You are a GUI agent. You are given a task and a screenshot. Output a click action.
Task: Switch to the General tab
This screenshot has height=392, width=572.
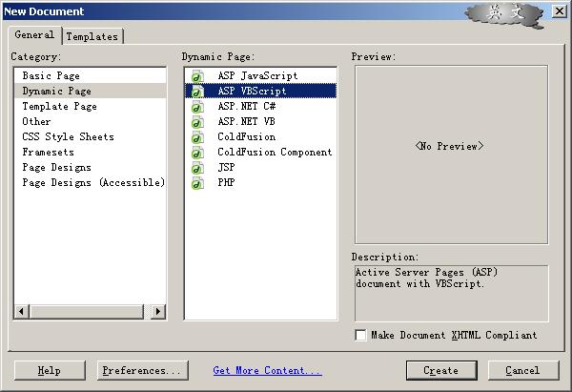34,35
